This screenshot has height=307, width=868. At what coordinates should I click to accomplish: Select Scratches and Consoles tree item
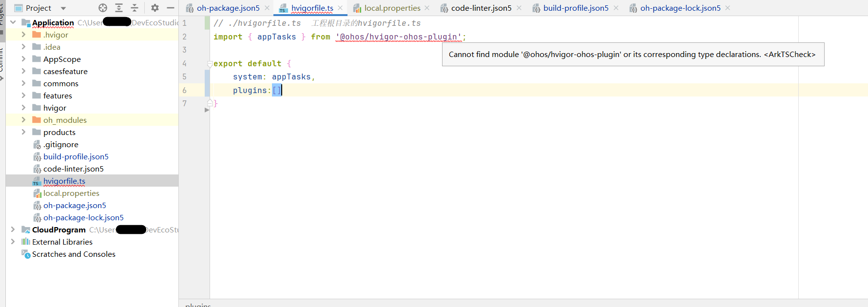[74, 254]
